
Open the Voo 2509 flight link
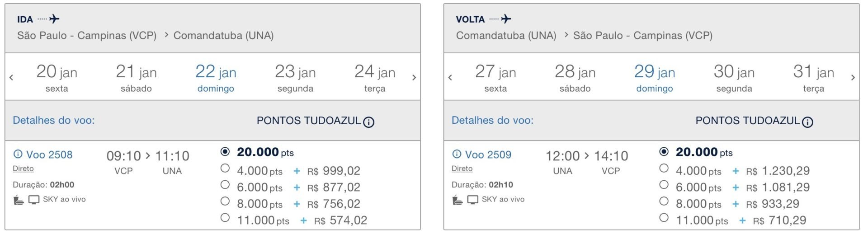coord(488,154)
